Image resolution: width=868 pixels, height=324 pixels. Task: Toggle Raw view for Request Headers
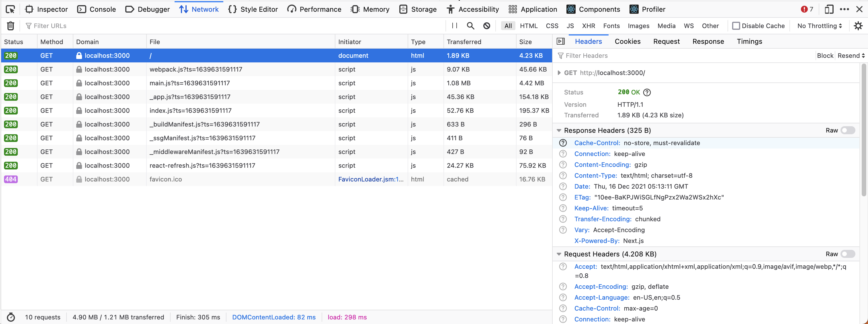coord(847,254)
